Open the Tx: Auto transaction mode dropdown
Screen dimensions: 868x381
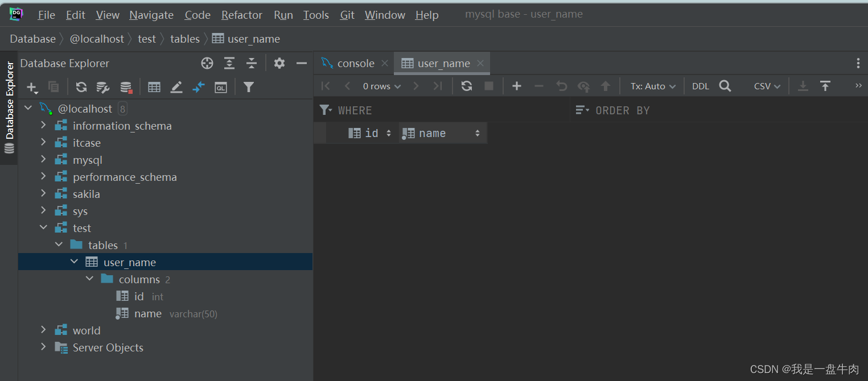[x=653, y=86]
